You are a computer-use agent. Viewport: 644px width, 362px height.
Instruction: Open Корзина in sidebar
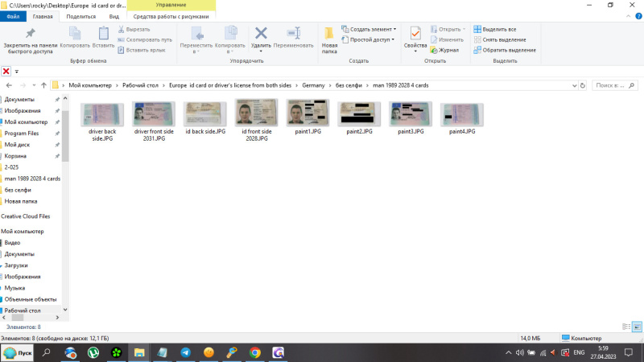[15, 156]
